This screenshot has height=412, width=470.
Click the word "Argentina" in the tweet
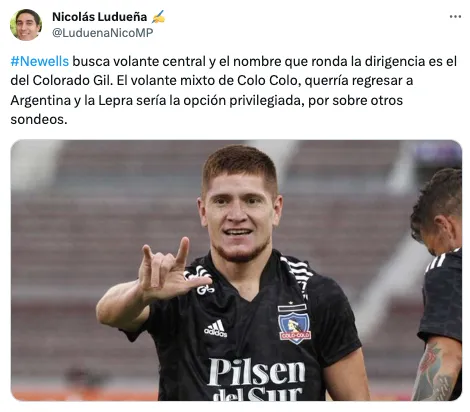pyautogui.click(x=41, y=100)
